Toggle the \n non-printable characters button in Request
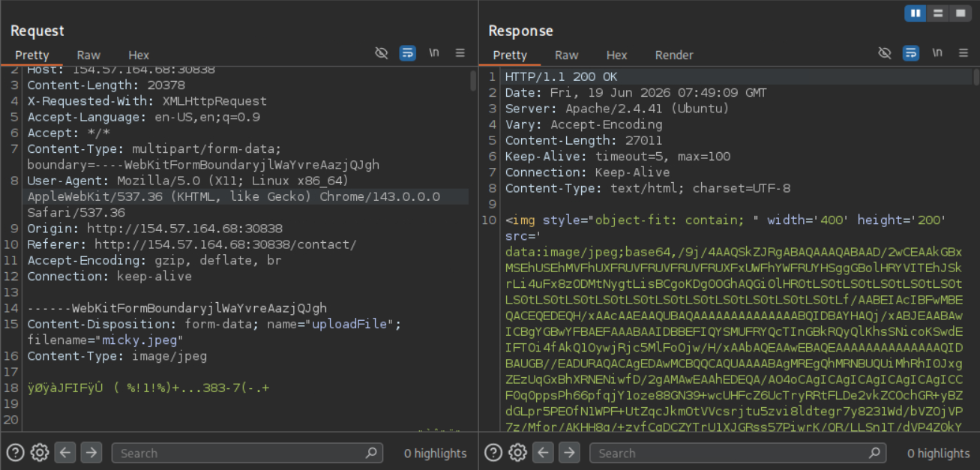This screenshot has height=470, width=980. point(433,53)
